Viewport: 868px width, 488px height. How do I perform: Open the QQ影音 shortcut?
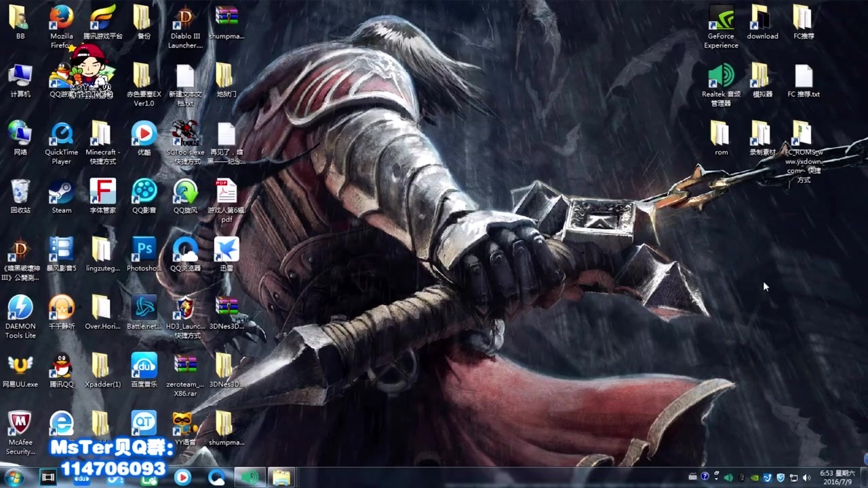144,197
